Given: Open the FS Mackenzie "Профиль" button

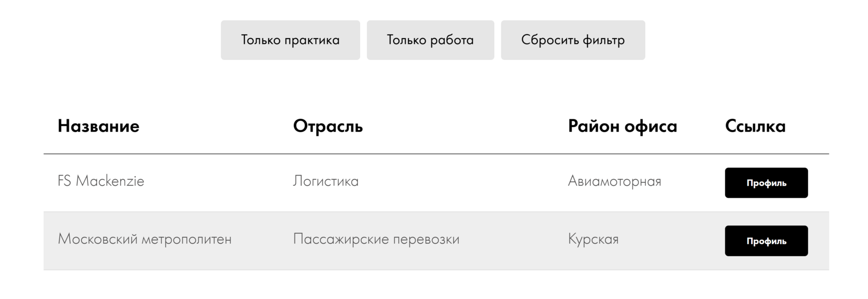Looking at the screenshot, I should click(766, 183).
